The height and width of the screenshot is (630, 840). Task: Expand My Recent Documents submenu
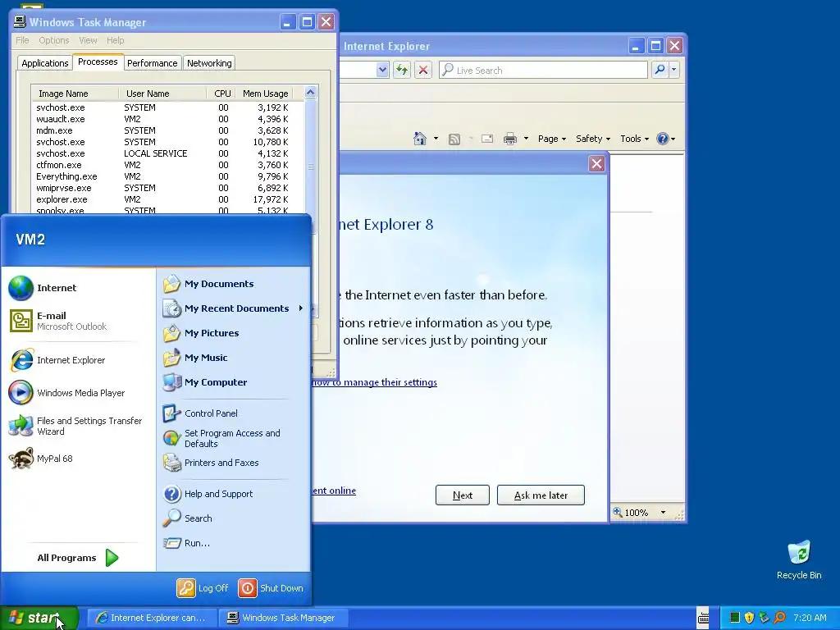pos(234,308)
